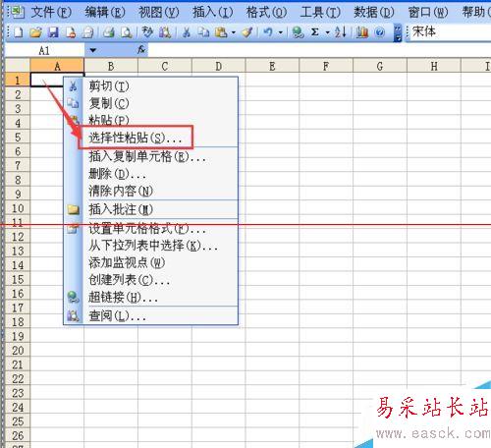
Task: Choose 查阅(L)... from context menu
Action: click(x=150, y=316)
